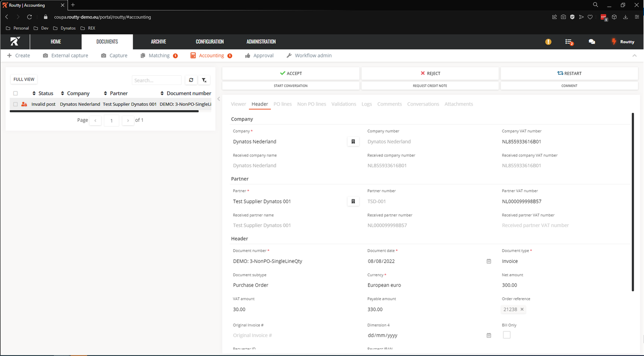
Task: Open the Company lookup bank icon
Action: click(353, 141)
